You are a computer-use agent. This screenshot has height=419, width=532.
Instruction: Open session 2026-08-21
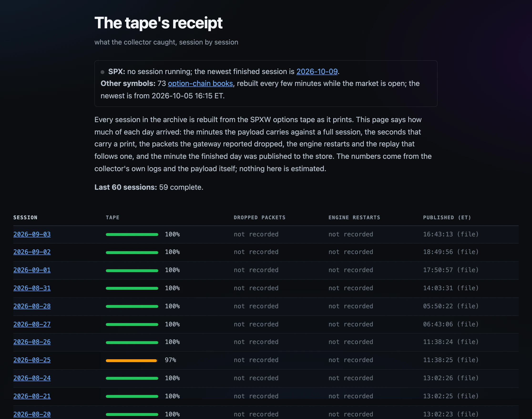(32, 396)
